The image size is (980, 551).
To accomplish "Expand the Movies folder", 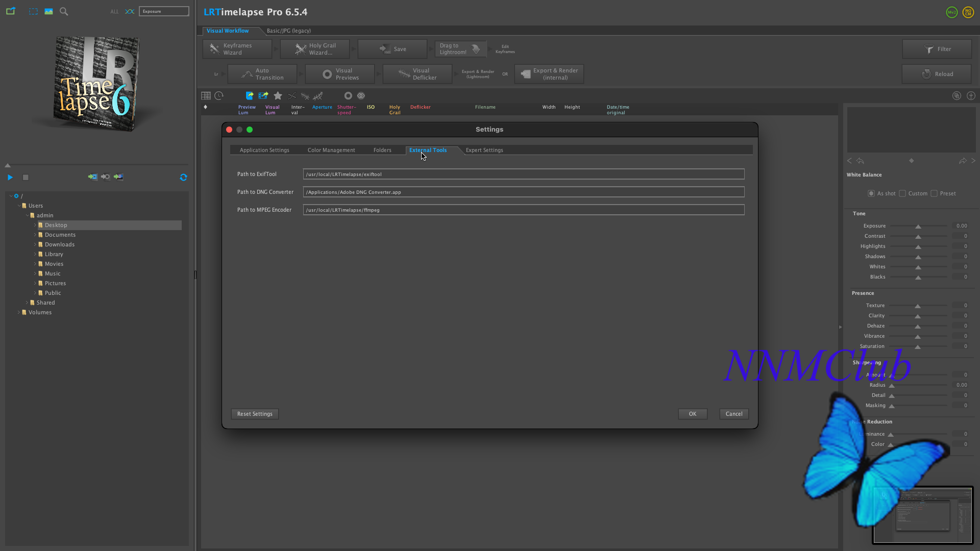I will tap(35, 264).
